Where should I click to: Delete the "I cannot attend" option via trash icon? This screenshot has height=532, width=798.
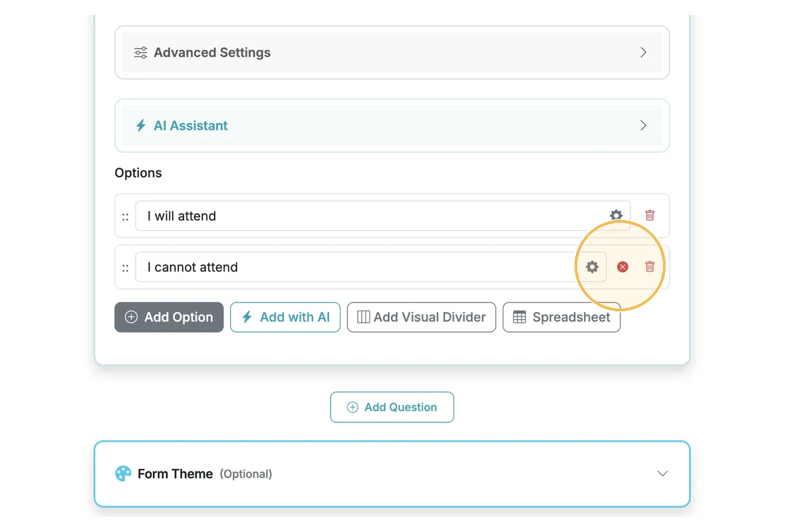click(650, 267)
